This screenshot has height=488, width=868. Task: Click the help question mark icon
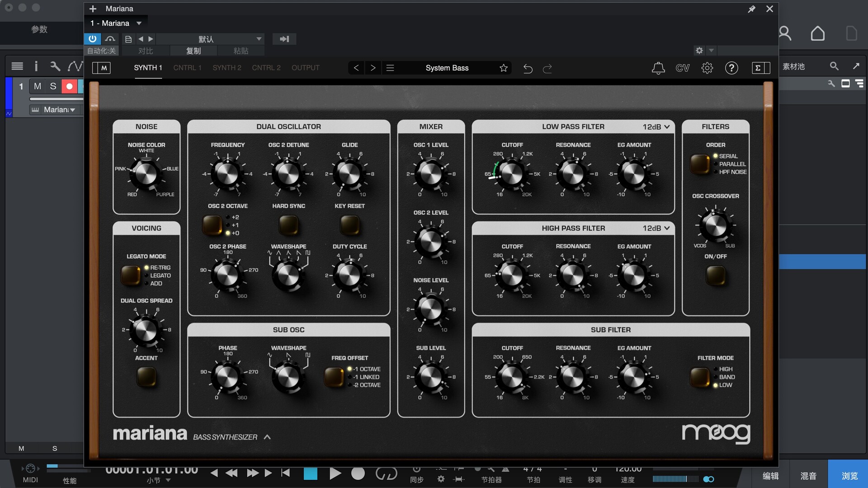click(731, 68)
